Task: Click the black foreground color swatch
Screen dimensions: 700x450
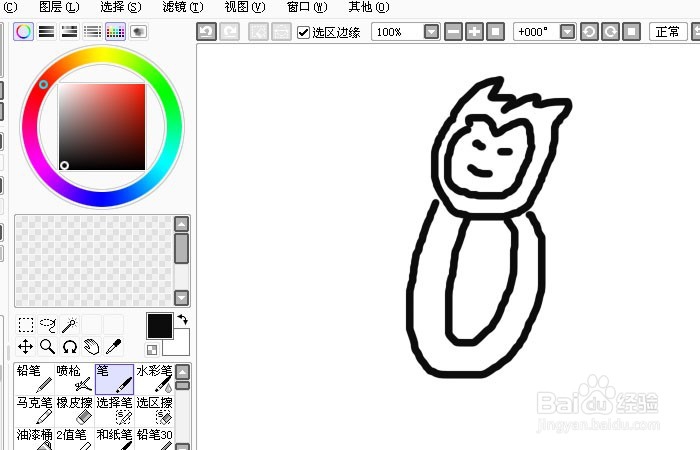Action: [x=159, y=326]
